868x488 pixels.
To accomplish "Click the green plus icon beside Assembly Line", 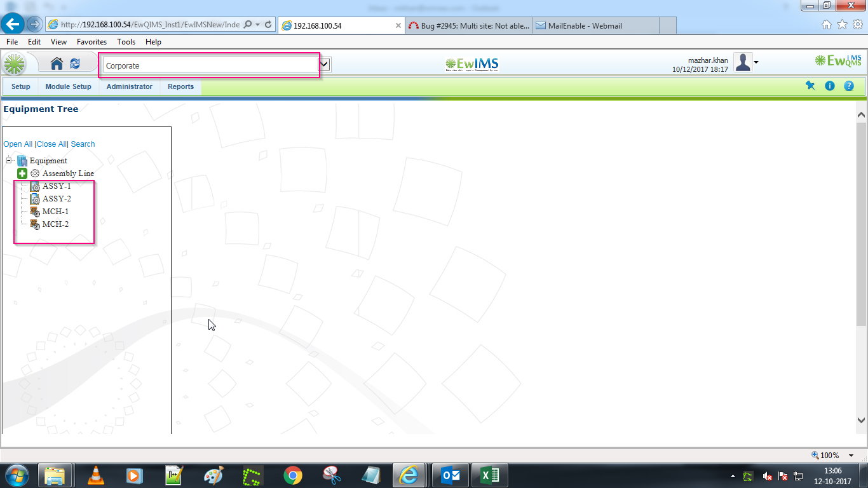I will coord(22,173).
